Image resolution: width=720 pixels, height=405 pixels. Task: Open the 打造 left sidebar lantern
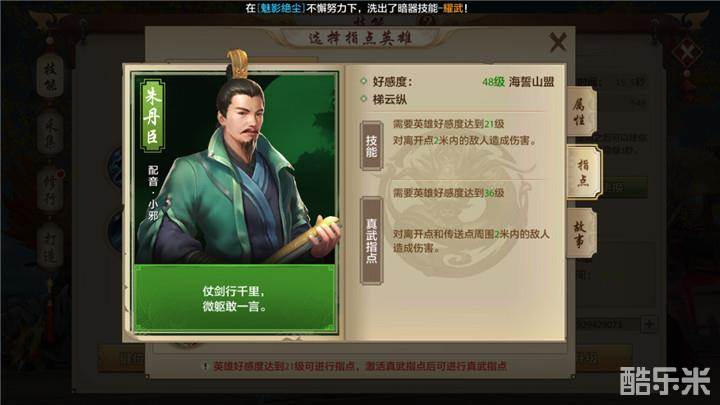pos(50,247)
